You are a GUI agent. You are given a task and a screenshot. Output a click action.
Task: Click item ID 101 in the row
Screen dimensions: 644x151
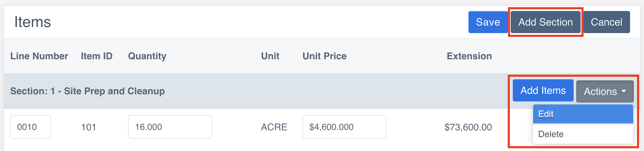tap(89, 127)
